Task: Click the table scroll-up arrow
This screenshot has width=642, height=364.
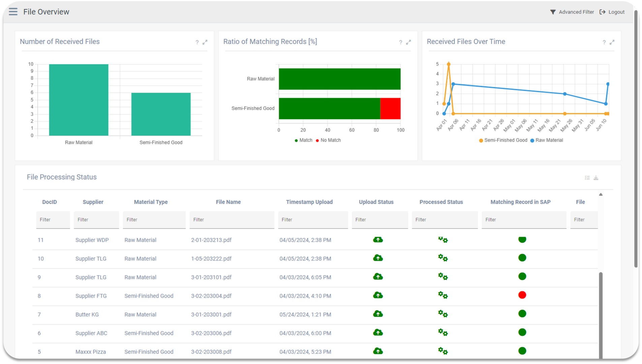Action: click(x=601, y=194)
